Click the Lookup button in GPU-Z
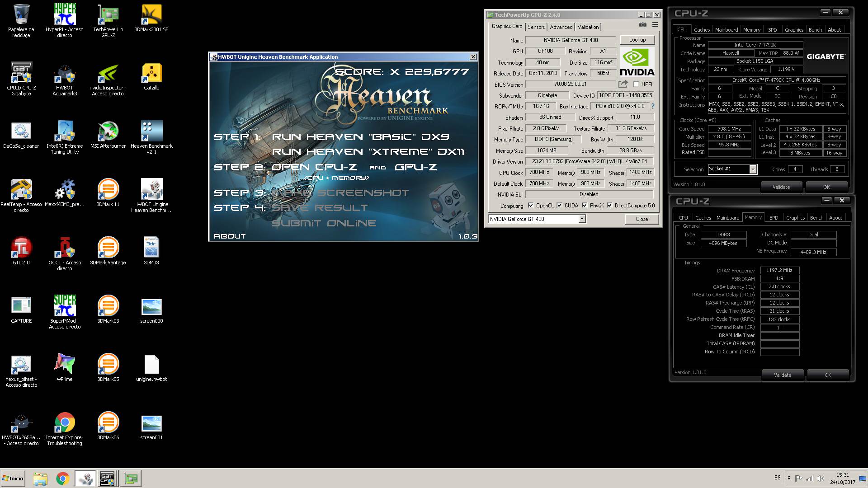 637,40
